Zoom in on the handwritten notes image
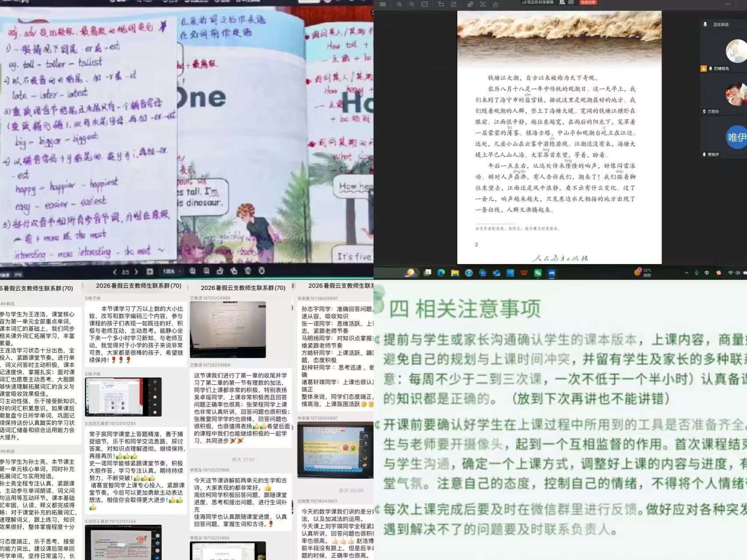 click(192, 271)
